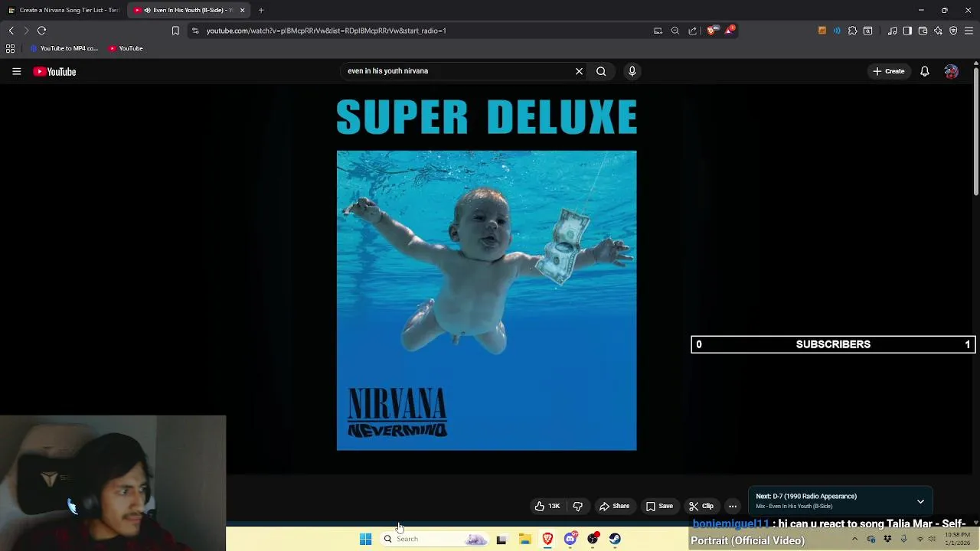The height and width of the screenshot is (551, 980).
Task: Toggle the browser sidebar panel
Action: (907, 31)
